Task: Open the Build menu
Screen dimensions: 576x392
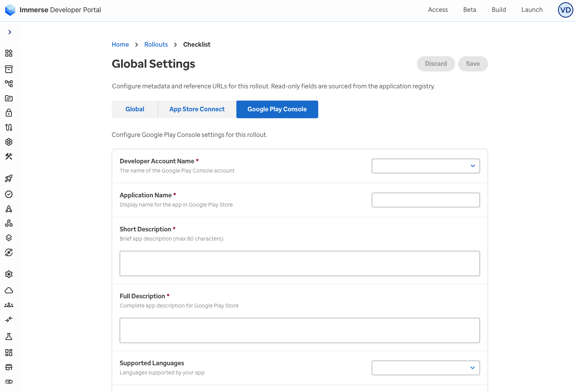Action: click(499, 10)
